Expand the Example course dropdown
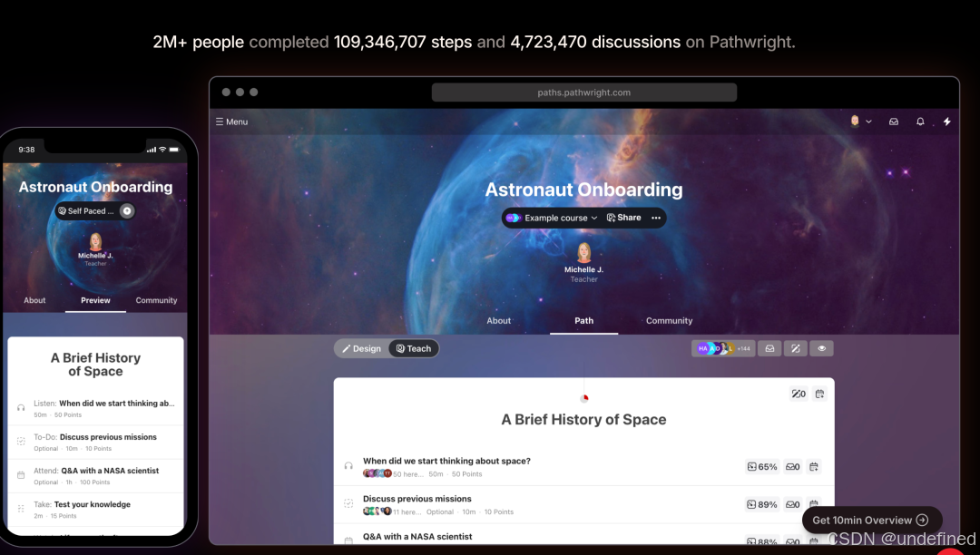The width and height of the screenshot is (980, 555). tap(553, 218)
